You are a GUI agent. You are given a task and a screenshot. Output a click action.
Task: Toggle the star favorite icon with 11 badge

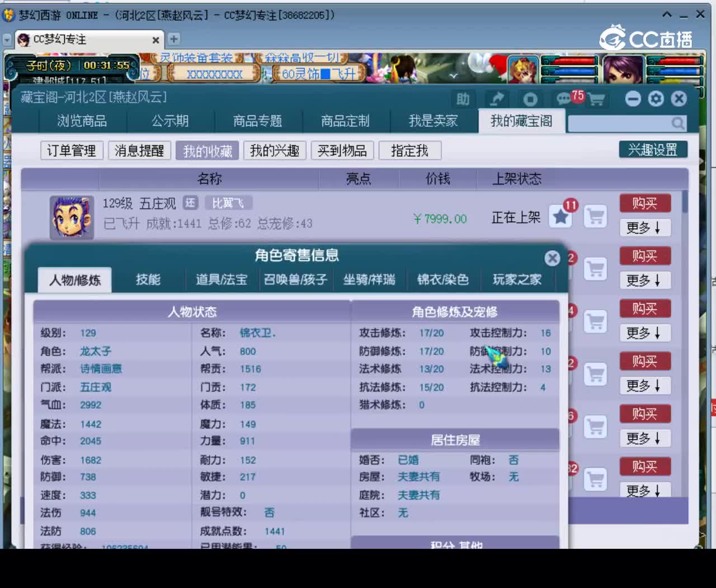coord(560,216)
